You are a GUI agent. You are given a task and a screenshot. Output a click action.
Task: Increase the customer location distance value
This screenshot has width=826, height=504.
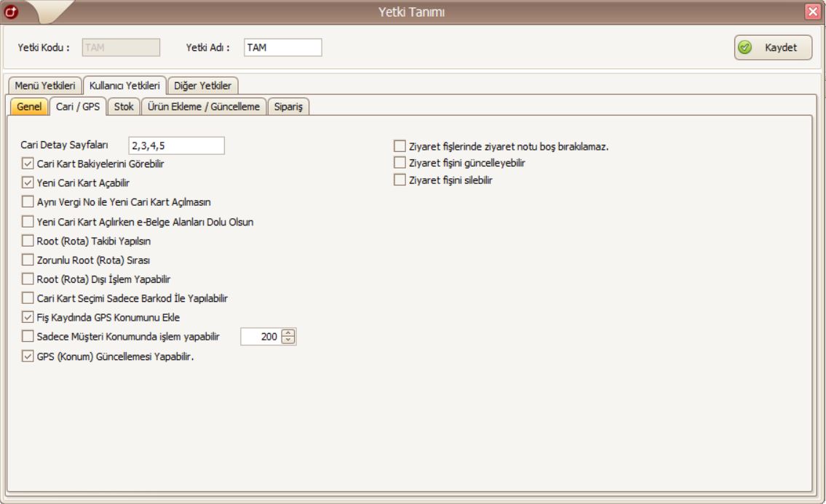290,333
